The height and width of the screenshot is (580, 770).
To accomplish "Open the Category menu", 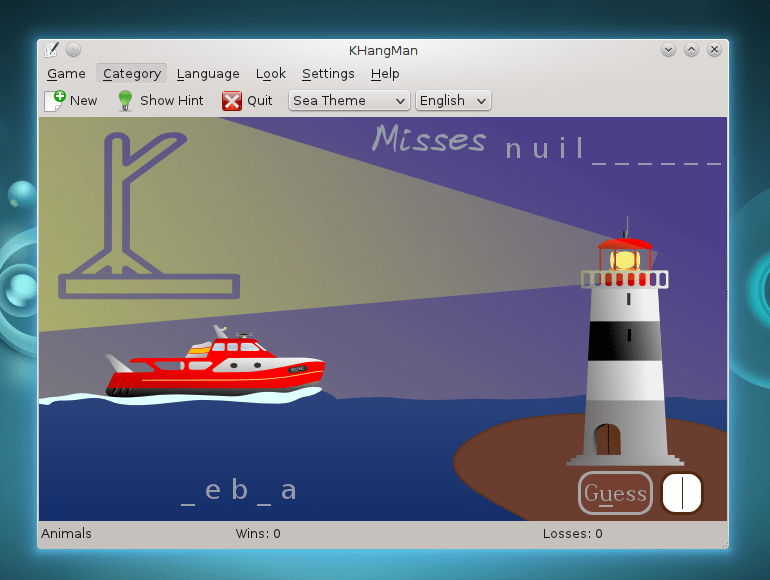I will (x=131, y=73).
